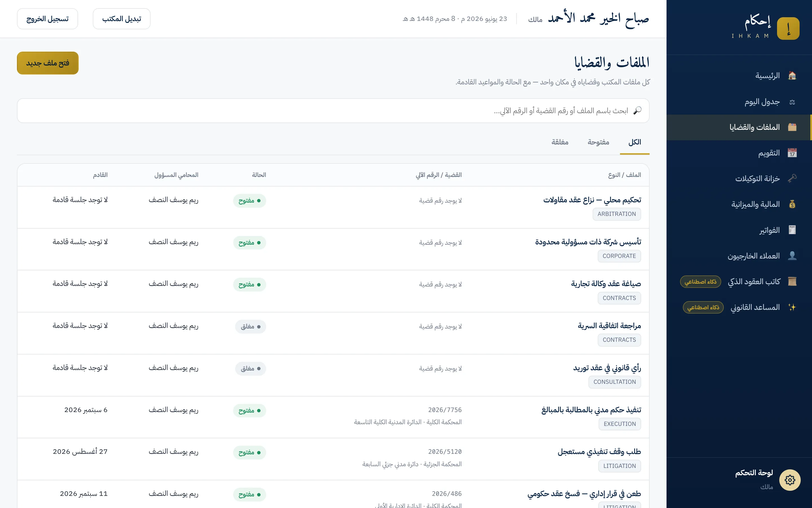Click the ARBITRATION type tag
This screenshot has width=812, height=508.
(617, 214)
